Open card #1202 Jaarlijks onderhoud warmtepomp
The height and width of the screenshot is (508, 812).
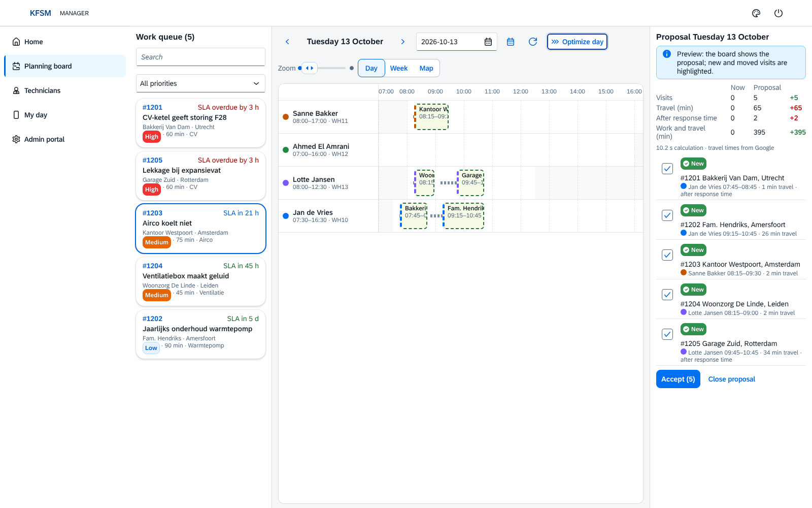tap(200, 334)
